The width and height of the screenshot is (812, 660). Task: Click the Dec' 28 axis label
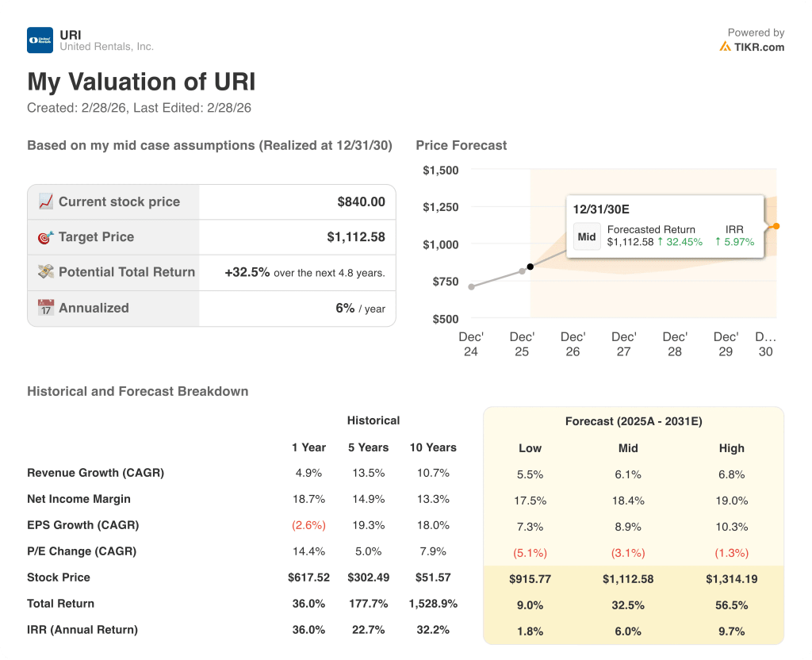click(675, 336)
